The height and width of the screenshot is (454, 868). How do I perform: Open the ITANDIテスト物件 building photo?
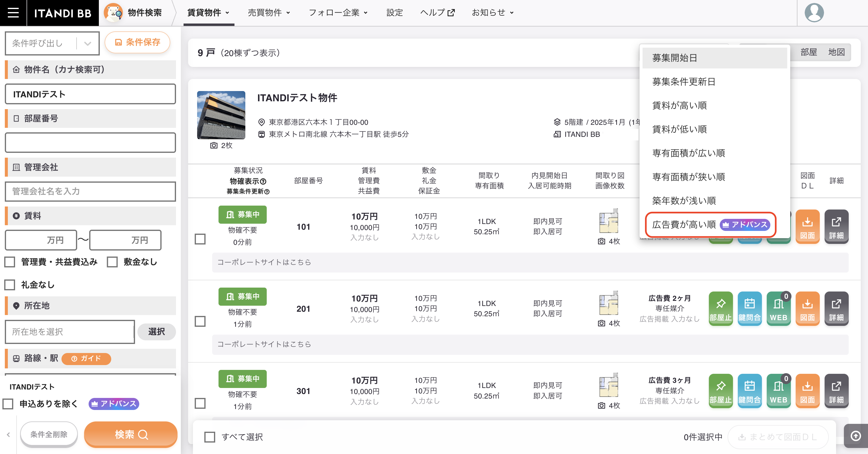(221, 115)
